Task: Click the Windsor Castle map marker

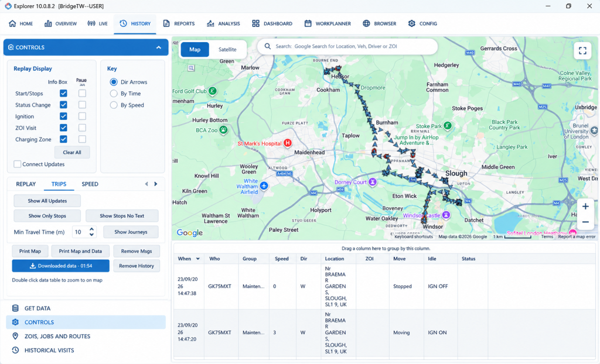Action: coord(446,215)
